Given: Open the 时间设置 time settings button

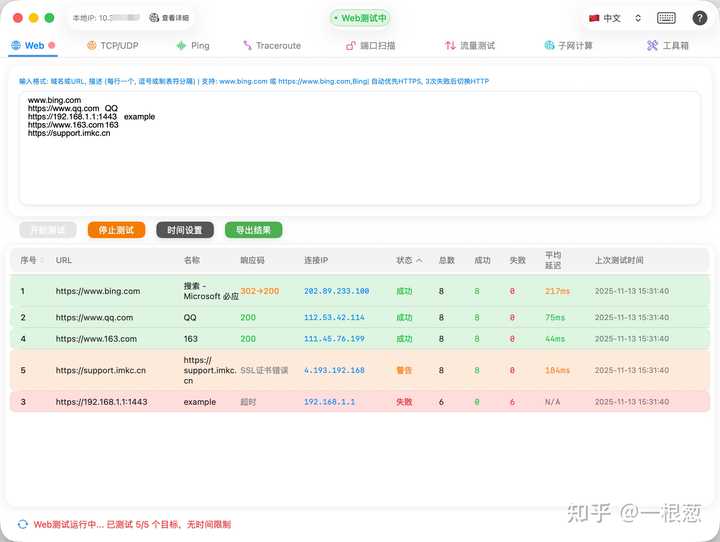Looking at the screenshot, I should [185, 230].
